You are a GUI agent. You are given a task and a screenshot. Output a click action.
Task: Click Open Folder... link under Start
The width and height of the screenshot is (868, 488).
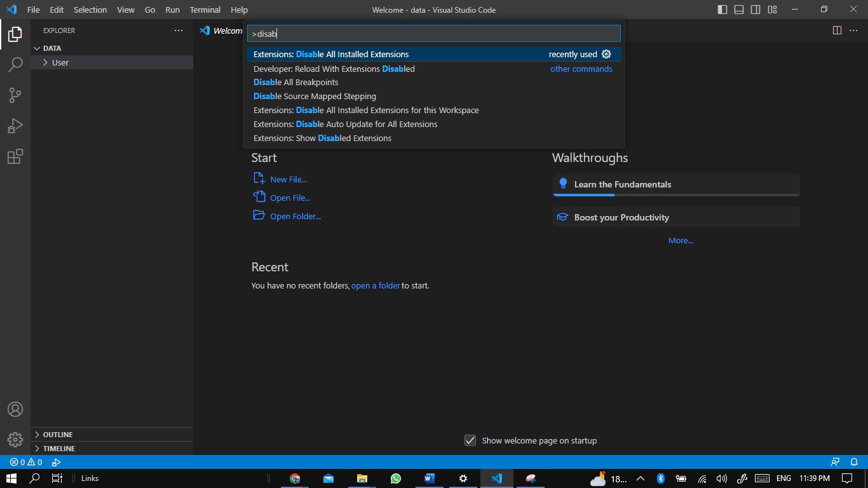[295, 216]
